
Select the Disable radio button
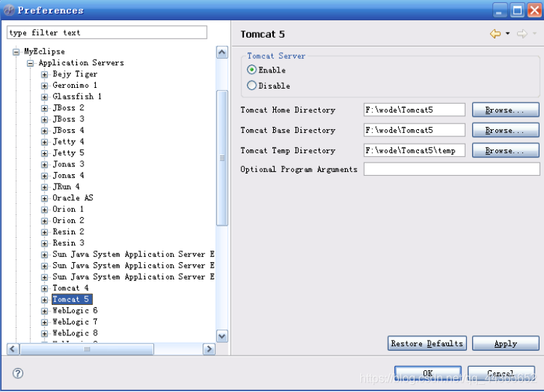click(x=252, y=86)
